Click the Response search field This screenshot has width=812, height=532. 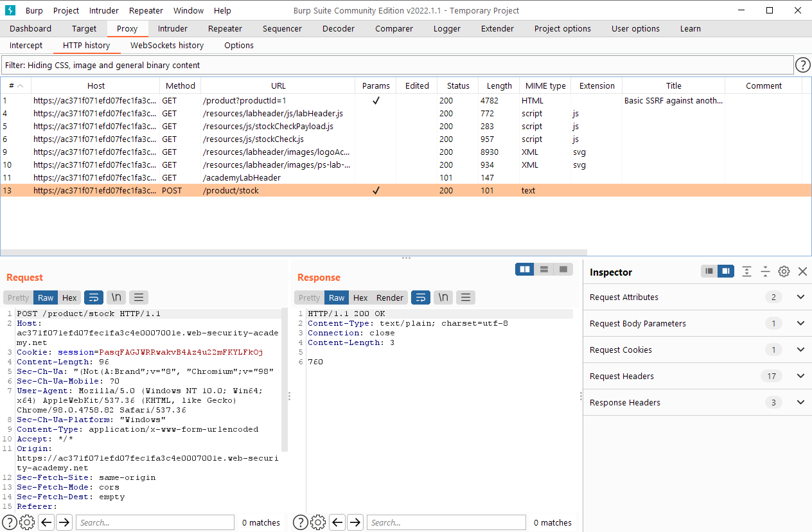coord(446,522)
